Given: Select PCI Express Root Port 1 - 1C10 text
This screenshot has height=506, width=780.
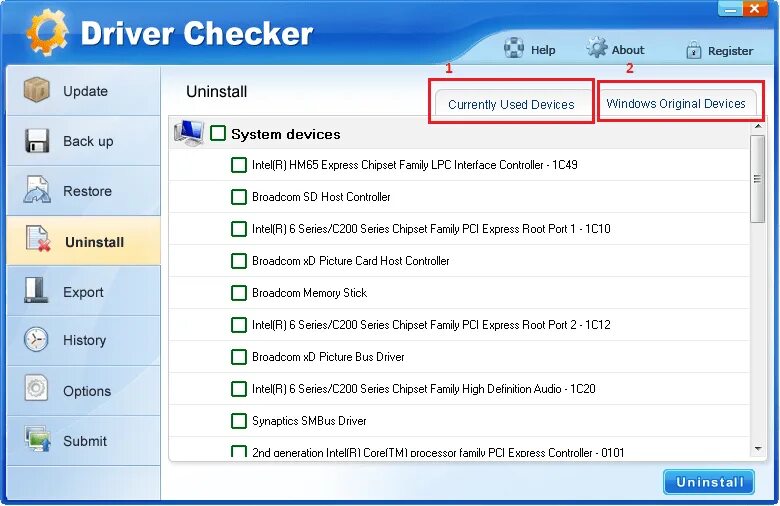Looking at the screenshot, I should pos(431,229).
